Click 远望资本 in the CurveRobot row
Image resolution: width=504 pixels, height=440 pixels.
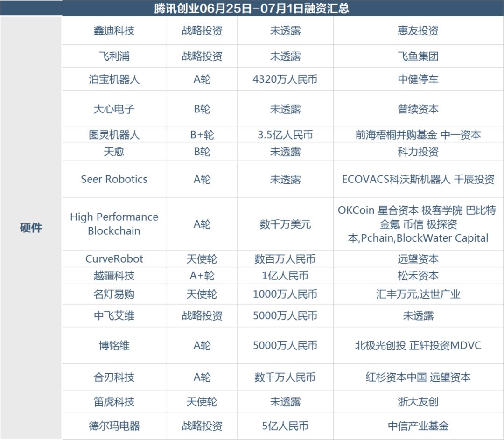(x=418, y=259)
